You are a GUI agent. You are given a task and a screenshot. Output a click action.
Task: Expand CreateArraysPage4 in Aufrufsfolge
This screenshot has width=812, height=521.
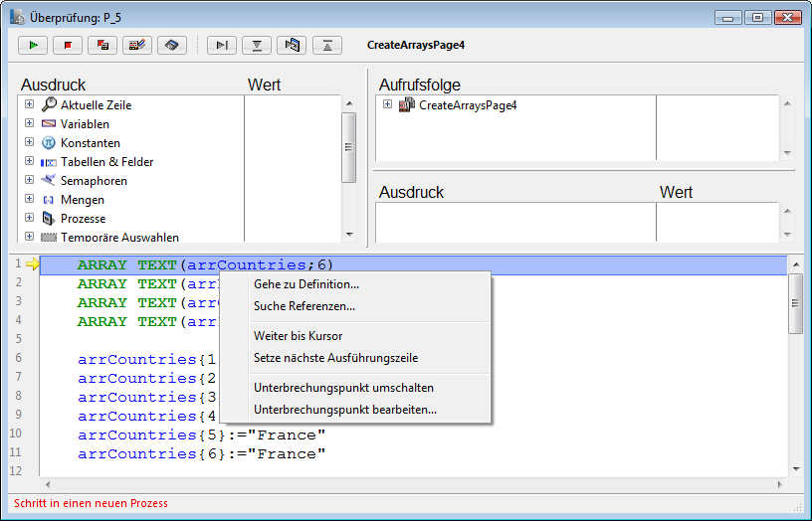pos(387,104)
